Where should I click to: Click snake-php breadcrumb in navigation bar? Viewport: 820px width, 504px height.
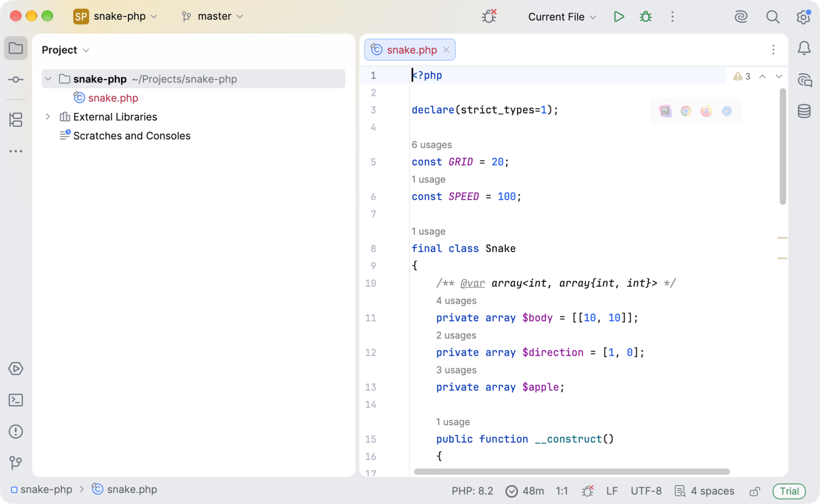(x=42, y=490)
